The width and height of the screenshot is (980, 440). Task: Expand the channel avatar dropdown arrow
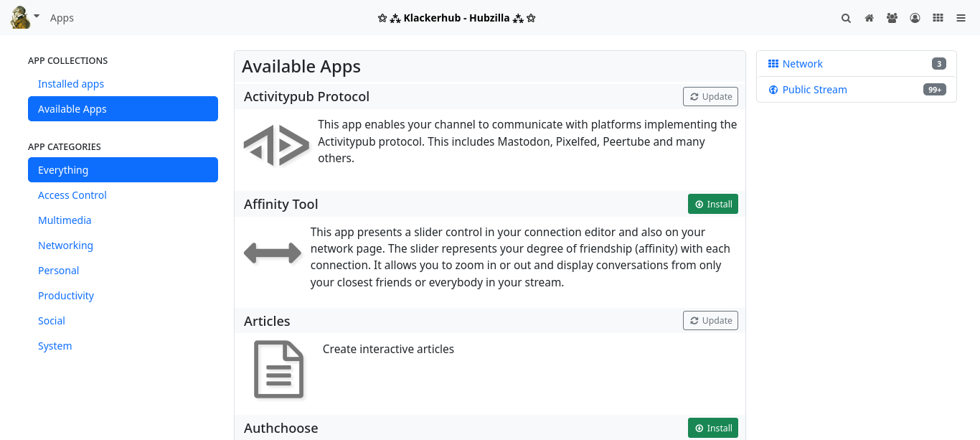click(37, 16)
